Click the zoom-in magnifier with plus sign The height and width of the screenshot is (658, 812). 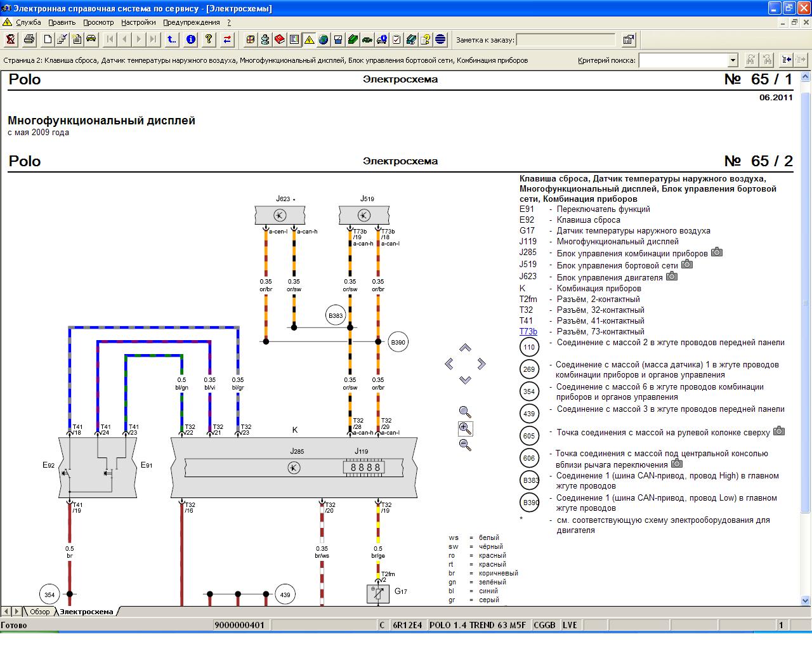point(465,428)
